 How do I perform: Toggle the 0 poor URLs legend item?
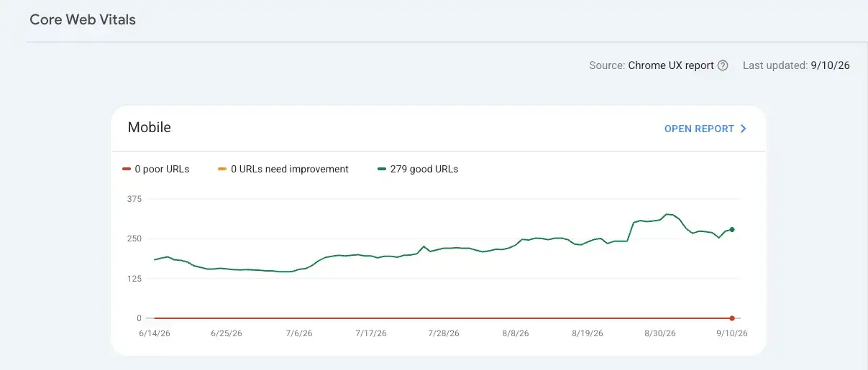point(156,170)
